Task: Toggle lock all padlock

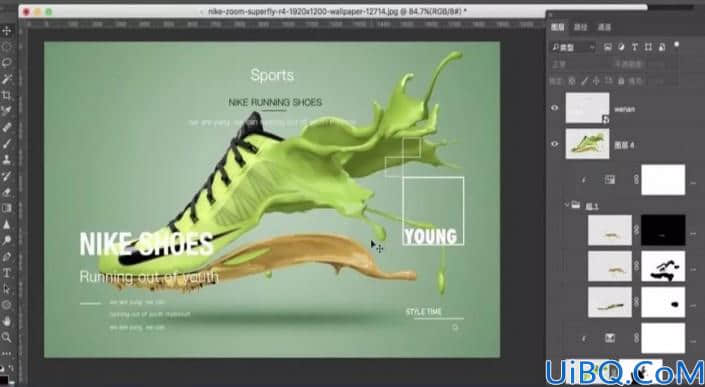Action: [x=621, y=81]
